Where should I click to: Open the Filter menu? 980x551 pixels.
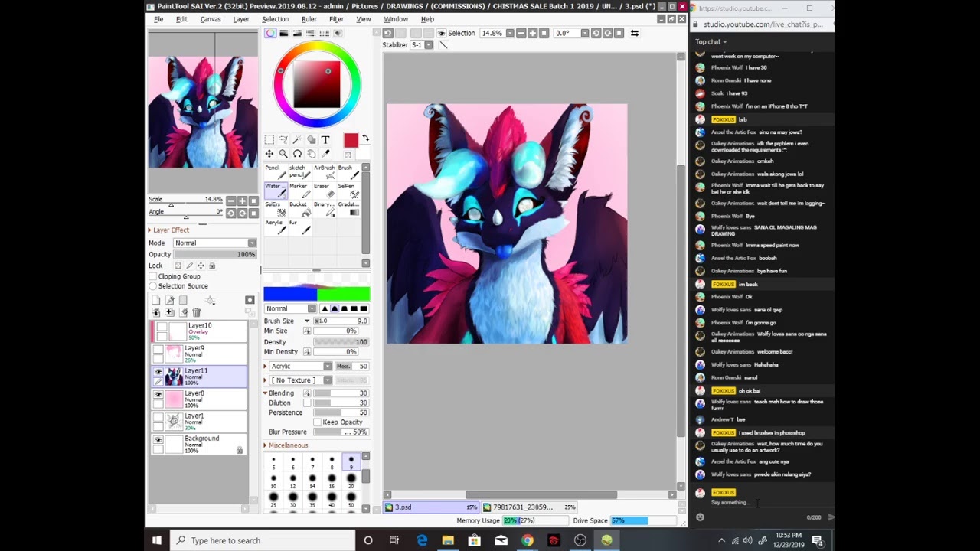click(336, 19)
